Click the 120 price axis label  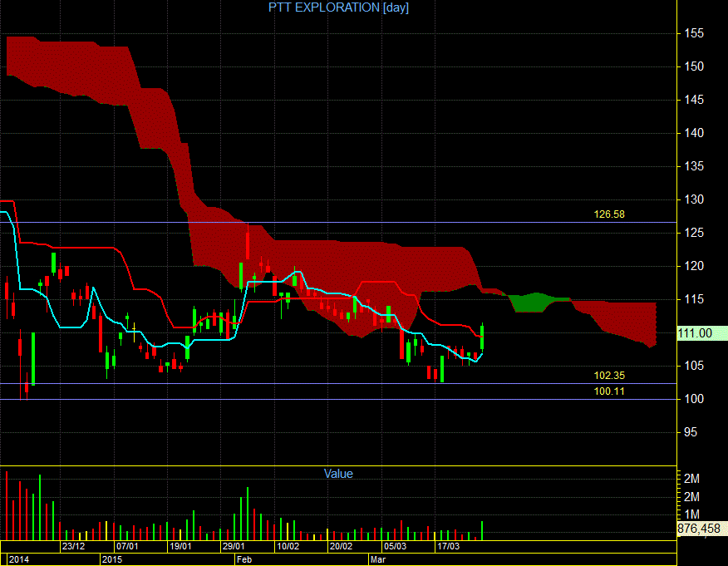pos(694,266)
